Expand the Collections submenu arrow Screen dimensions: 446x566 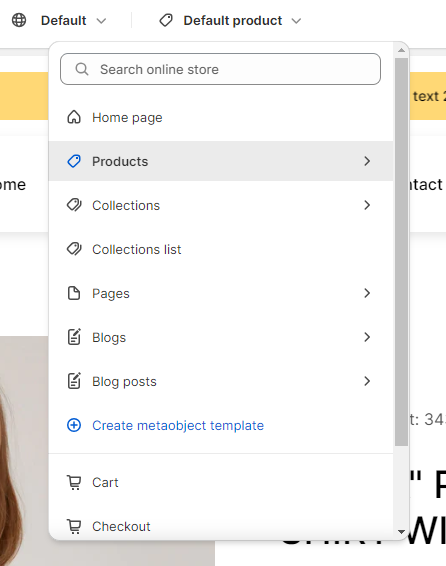click(x=367, y=205)
